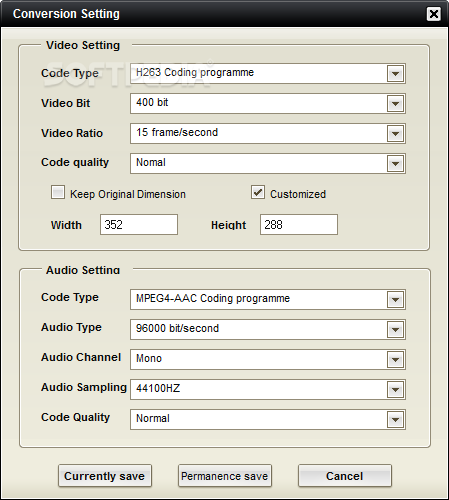Open the video Code Type dropdown arrow
The image size is (449, 500).
coord(395,74)
